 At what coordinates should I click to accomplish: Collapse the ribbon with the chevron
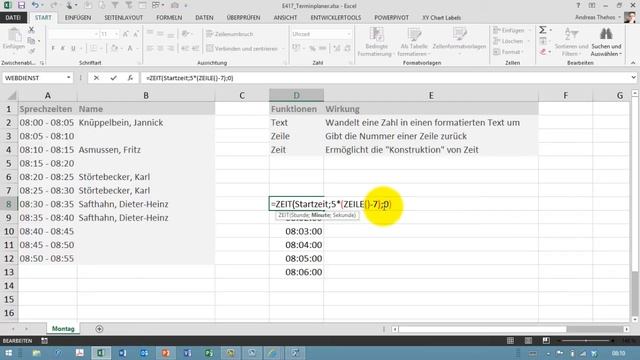633,63
